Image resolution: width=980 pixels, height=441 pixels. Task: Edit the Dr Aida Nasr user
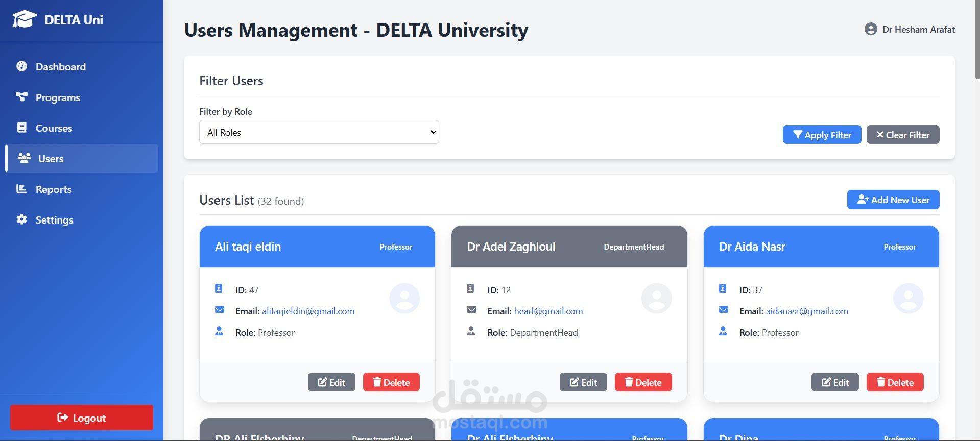click(x=835, y=382)
